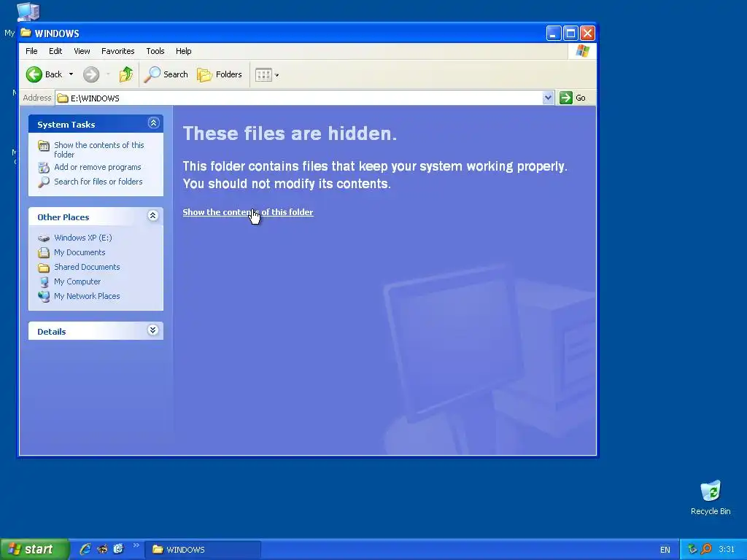Click the Windows flag logo throbber
Image resolution: width=747 pixels, height=560 pixels.
point(582,51)
